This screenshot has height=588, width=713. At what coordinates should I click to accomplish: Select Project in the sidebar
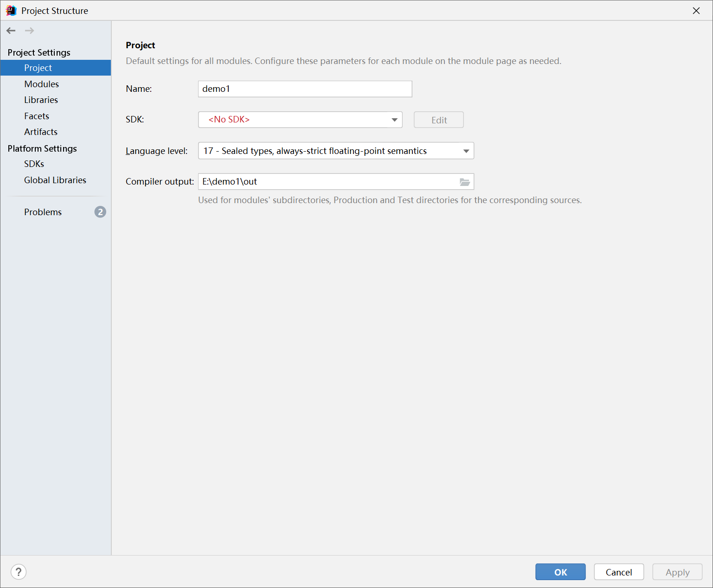coord(56,68)
